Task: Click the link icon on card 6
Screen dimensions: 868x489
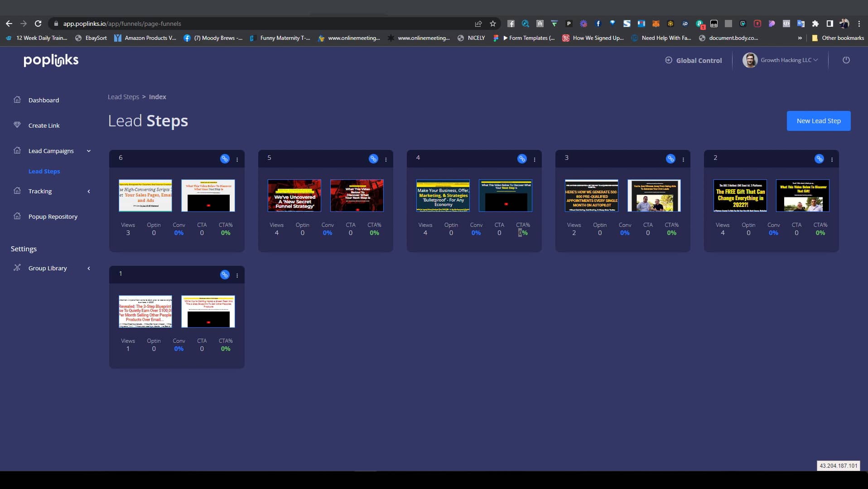Action: (x=225, y=158)
